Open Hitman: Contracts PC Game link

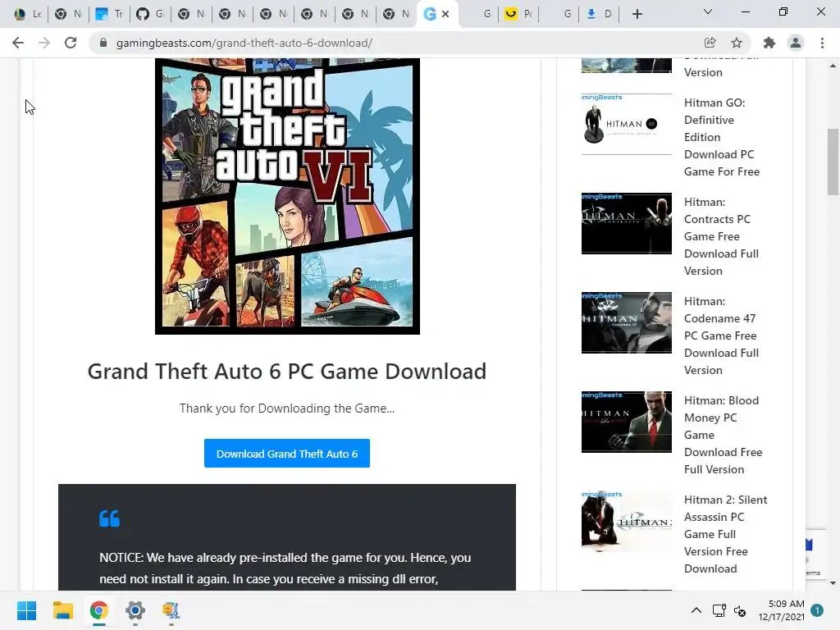[x=721, y=236]
